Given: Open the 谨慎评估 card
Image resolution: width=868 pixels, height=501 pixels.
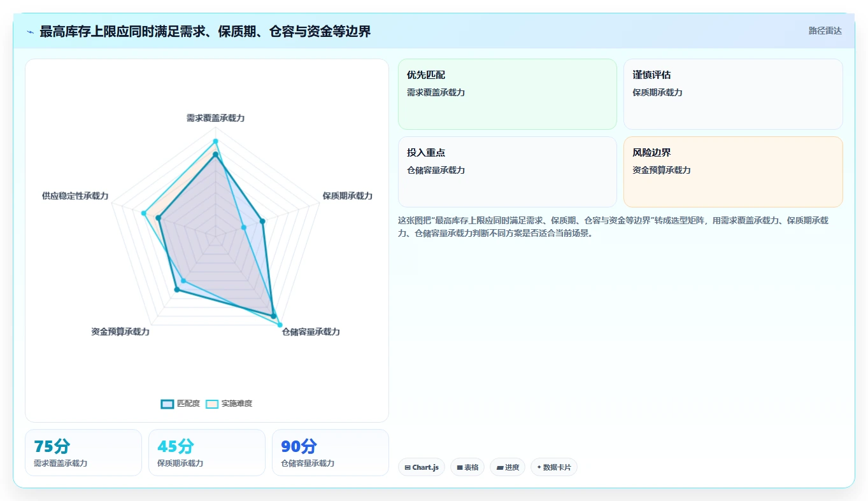Looking at the screenshot, I should click(x=733, y=94).
